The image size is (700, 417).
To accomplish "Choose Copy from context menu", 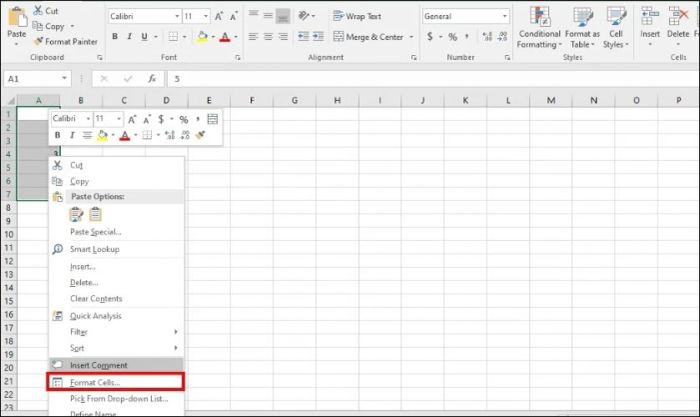I will tap(116, 181).
